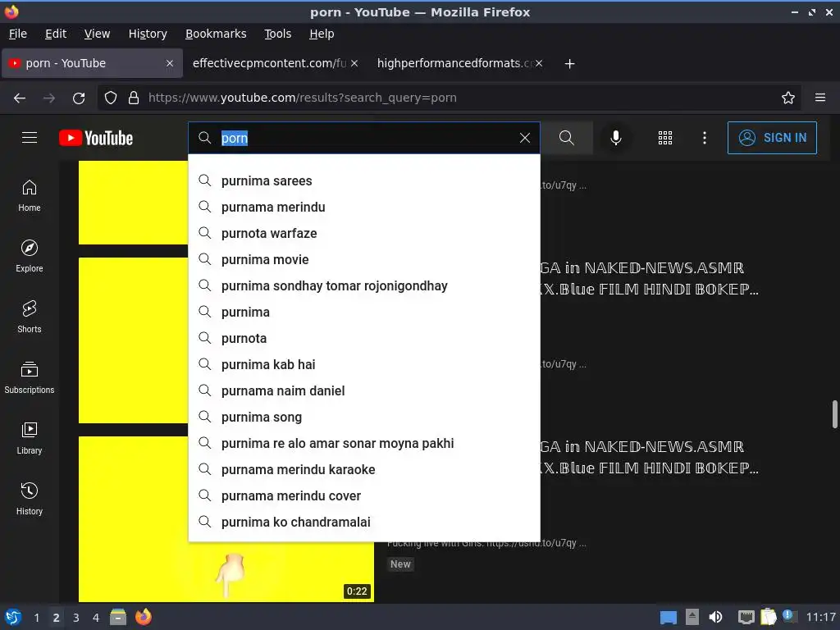
Task: Select suggestion 'purnota warfaze'
Action: tap(364, 233)
